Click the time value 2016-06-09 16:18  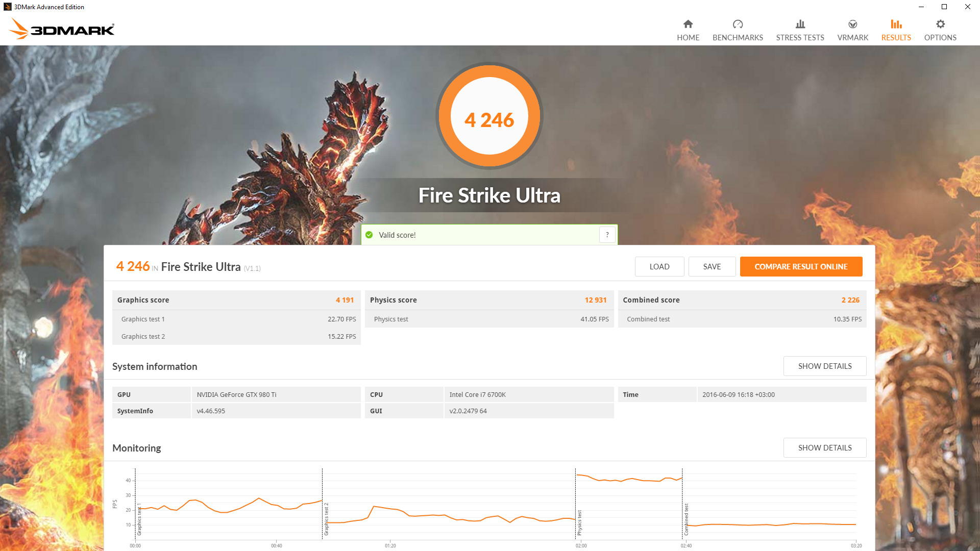[x=738, y=394]
